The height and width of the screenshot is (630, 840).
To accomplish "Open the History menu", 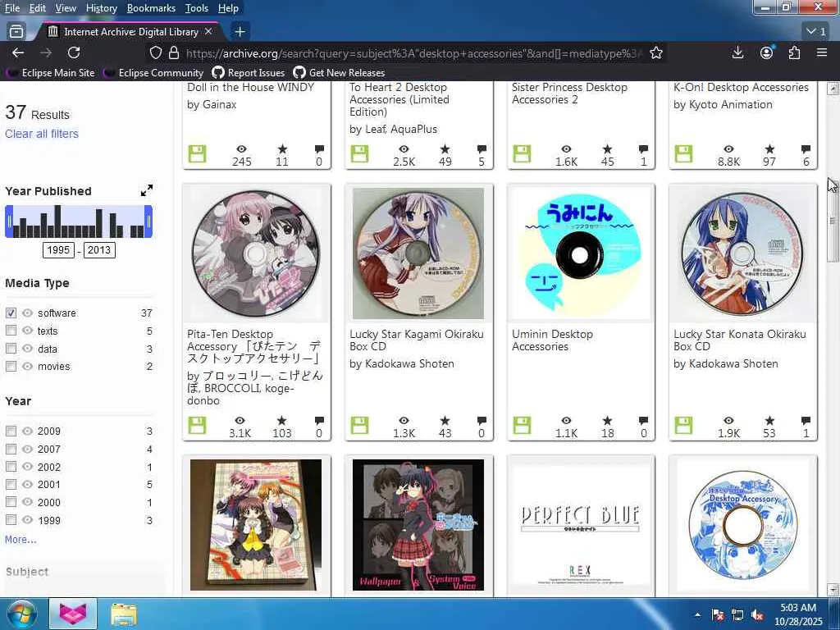I will point(101,8).
